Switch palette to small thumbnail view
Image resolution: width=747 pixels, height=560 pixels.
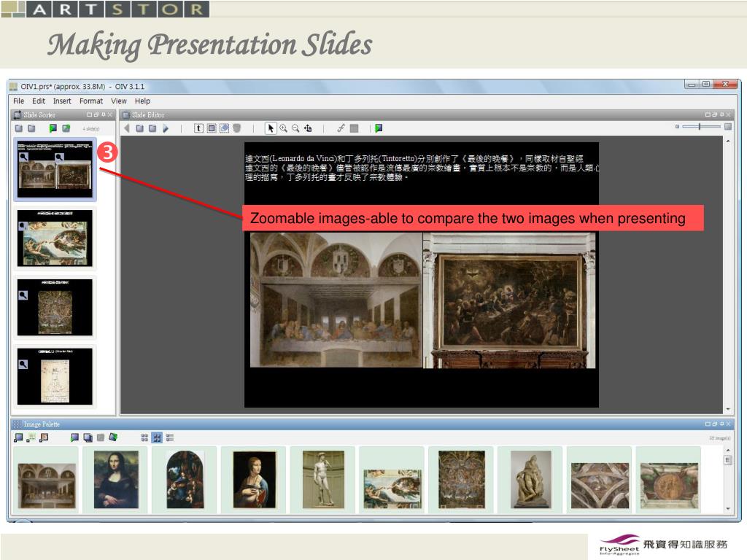pyautogui.click(x=144, y=437)
